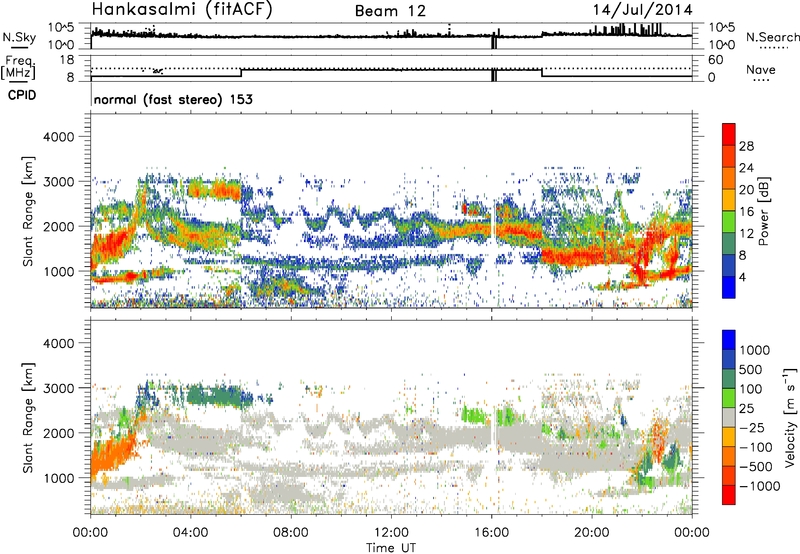Select the 'Freq. [MHz]' axis label
Viewport: 800px width, 554px height.
click(x=18, y=68)
